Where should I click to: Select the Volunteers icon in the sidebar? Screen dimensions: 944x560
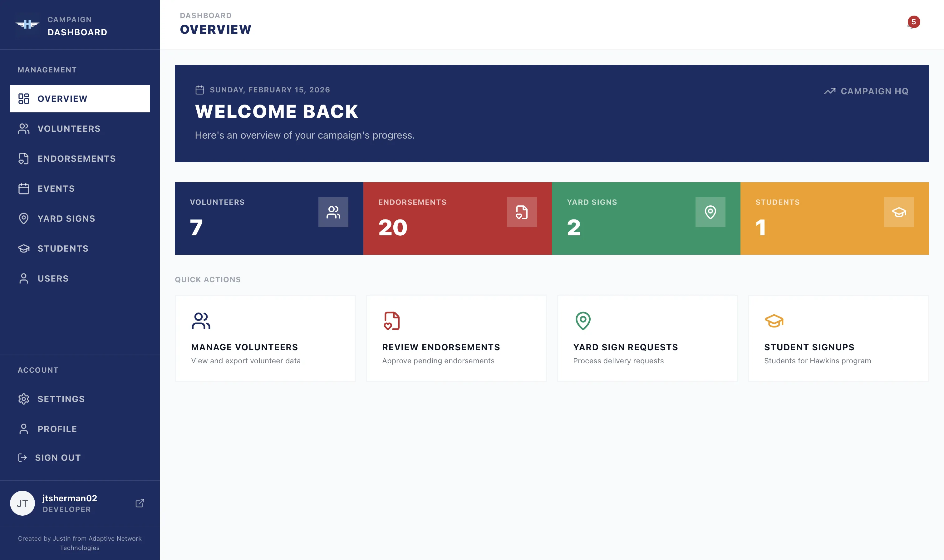[24, 129]
